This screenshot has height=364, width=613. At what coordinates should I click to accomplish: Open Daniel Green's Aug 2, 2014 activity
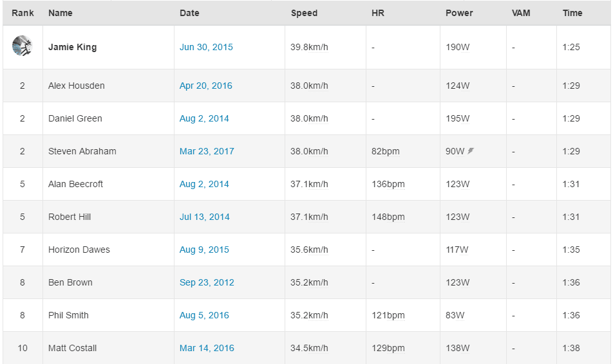(x=204, y=119)
